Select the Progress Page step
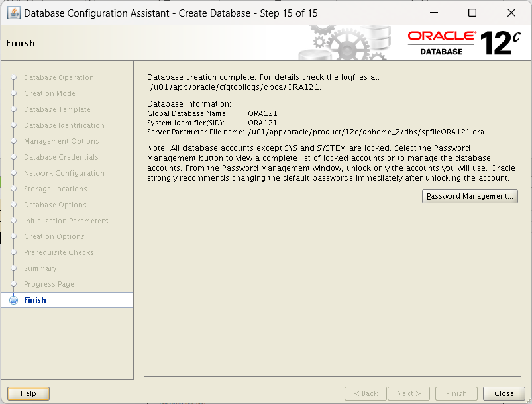 (x=49, y=284)
